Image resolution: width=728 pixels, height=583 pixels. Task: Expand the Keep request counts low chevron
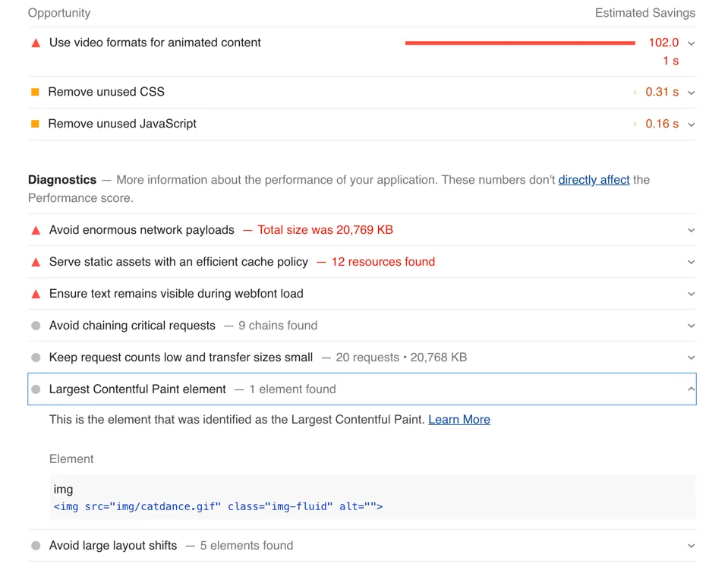point(691,358)
